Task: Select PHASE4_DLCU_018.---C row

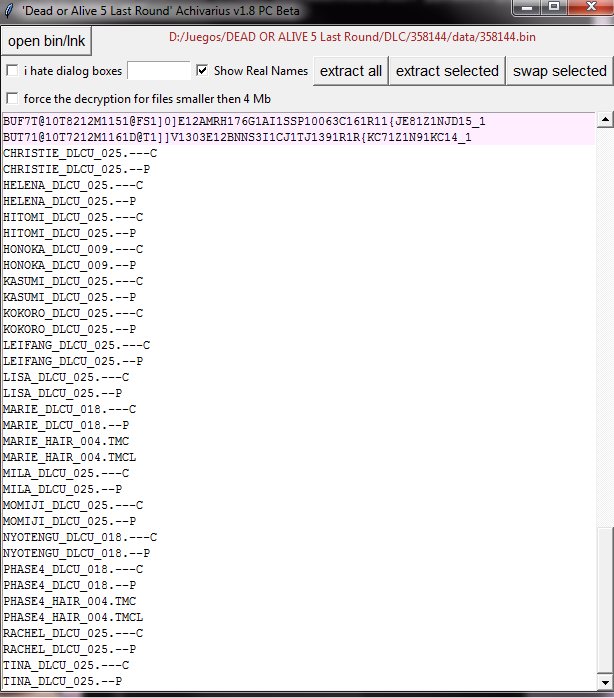Action: [x=298, y=570]
